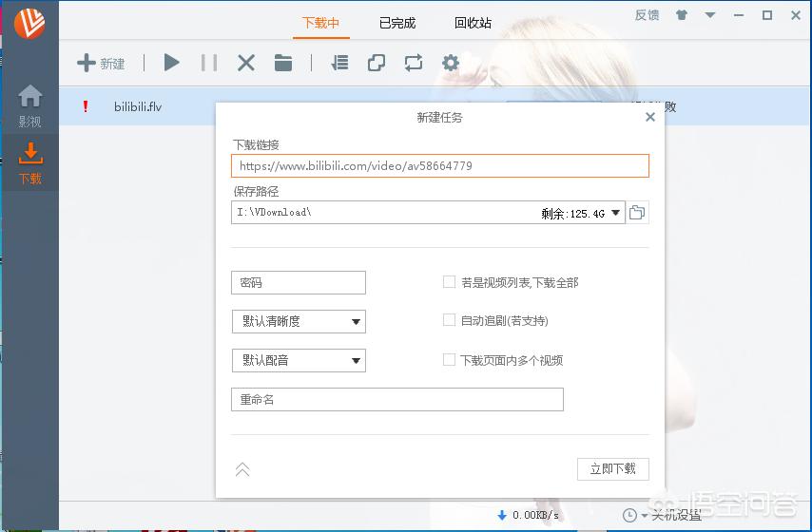The image size is (812, 532).
Task: Enable 若是视频列表,下载全部 checkbox
Action: click(450, 282)
